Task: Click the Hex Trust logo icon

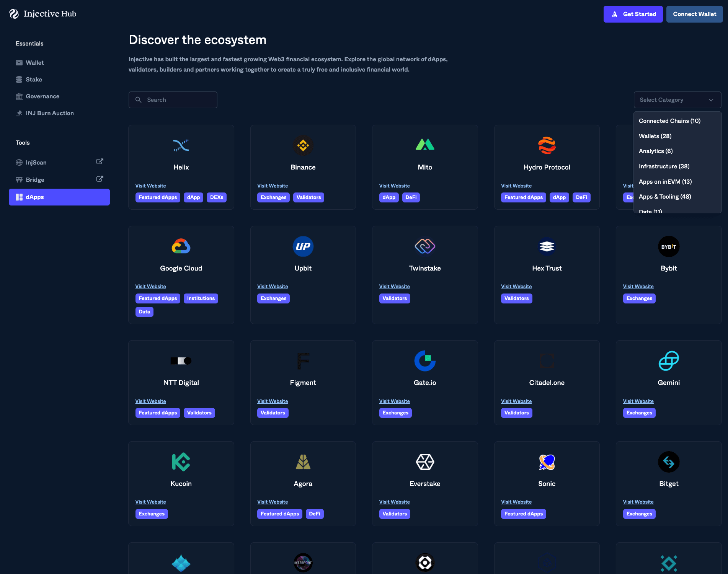Action: point(547,246)
